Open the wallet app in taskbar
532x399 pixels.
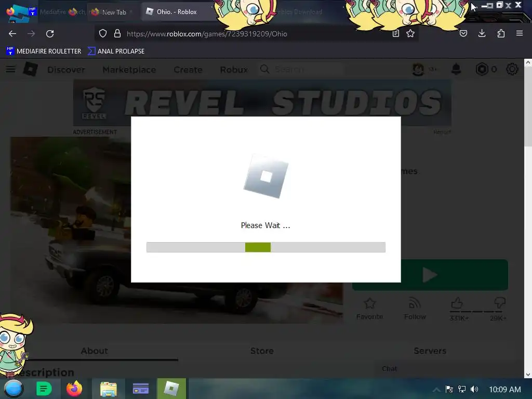140,389
